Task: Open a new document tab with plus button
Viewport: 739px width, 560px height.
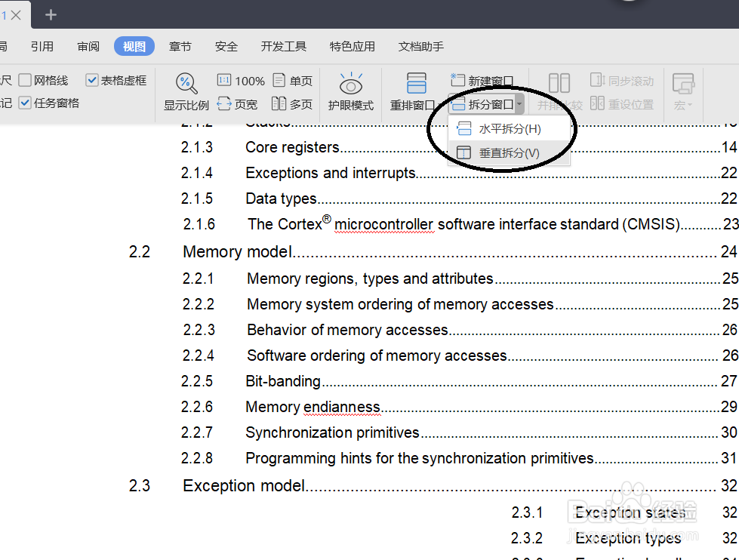Action: (x=50, y=14)
